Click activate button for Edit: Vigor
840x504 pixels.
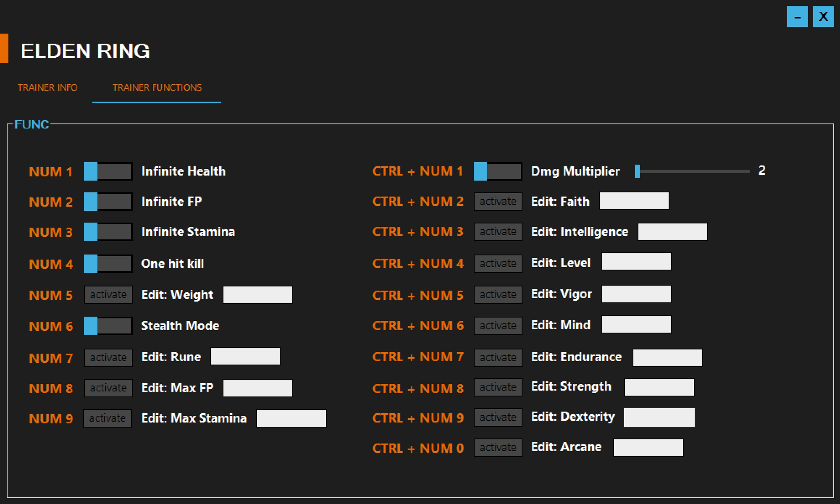498,295
